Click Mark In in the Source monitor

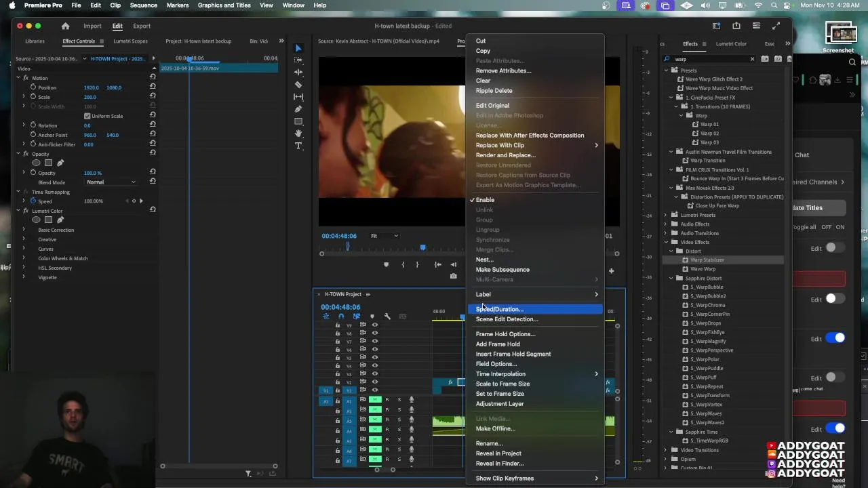coord(403,264)
